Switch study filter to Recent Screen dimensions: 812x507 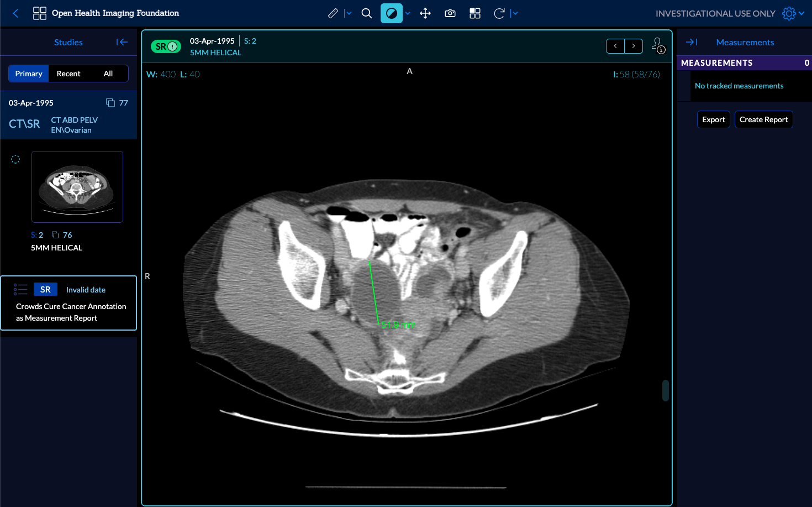[68, 74]
